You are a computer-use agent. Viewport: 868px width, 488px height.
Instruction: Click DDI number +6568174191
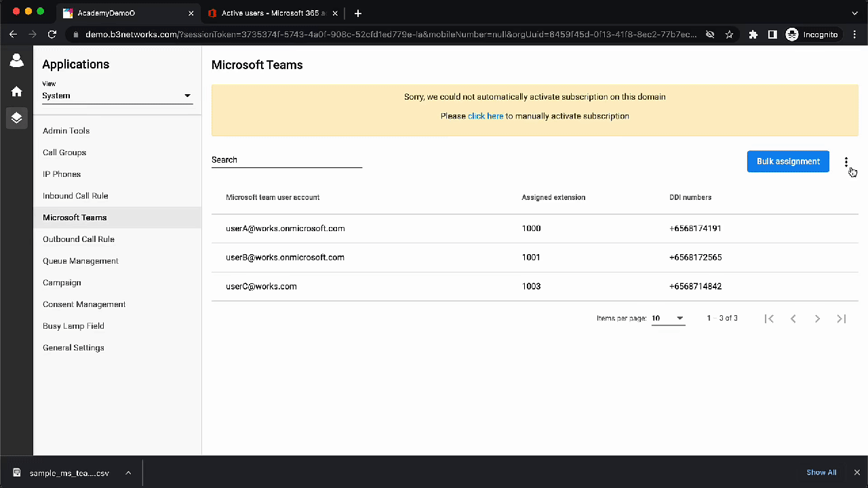coord(695,228)
